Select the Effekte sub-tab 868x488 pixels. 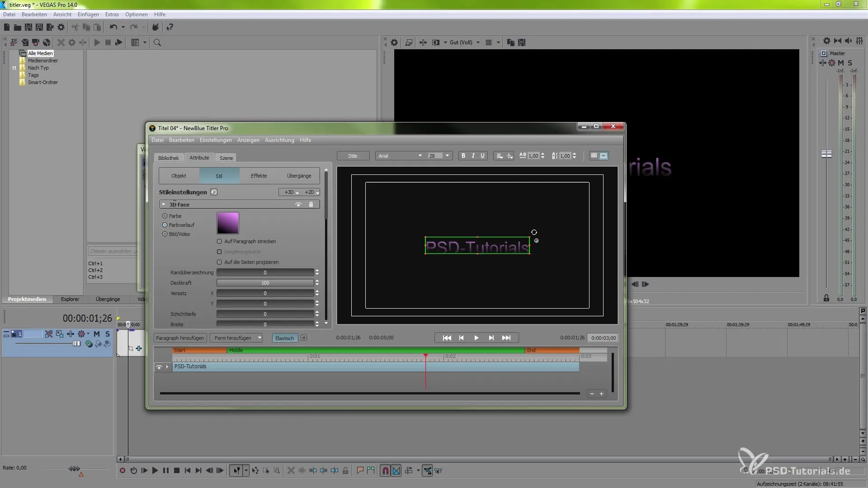[x=259, y=176]
